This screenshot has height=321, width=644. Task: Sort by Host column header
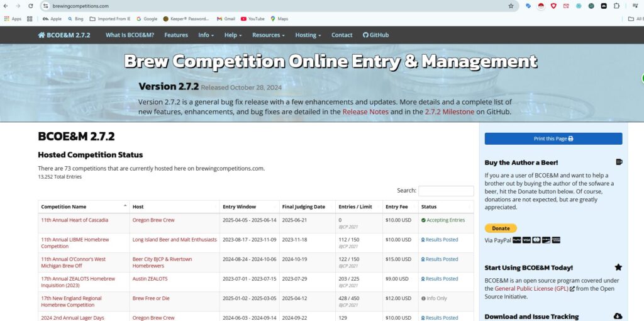coord(175,206)
